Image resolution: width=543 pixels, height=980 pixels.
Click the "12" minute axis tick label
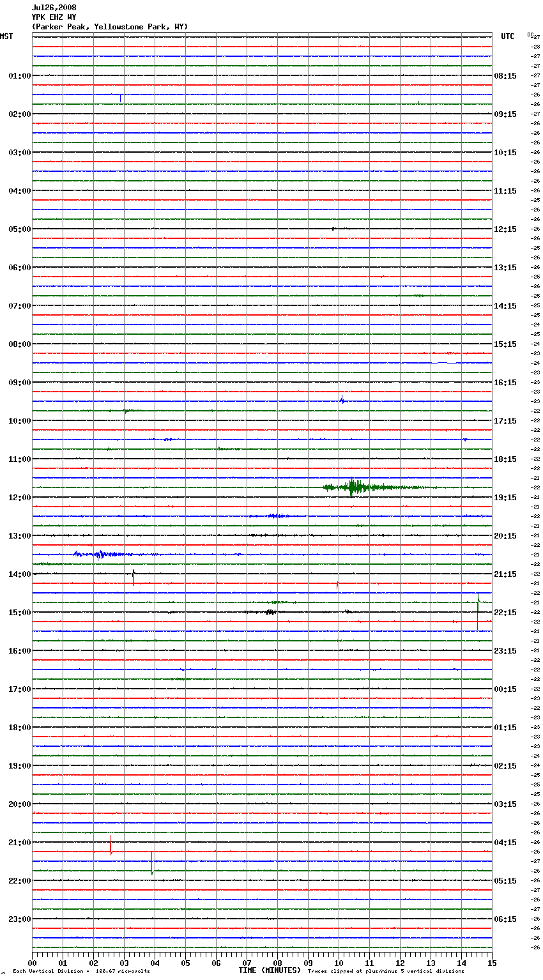400,963
